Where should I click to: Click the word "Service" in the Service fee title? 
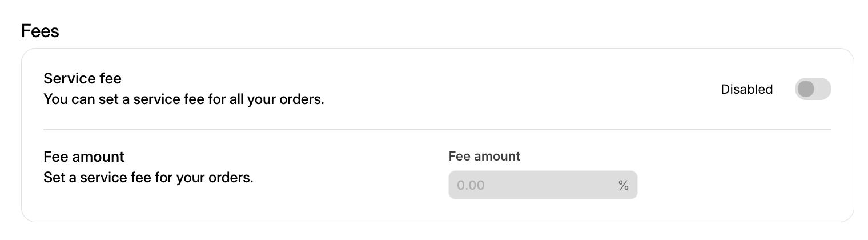(65, 78)
